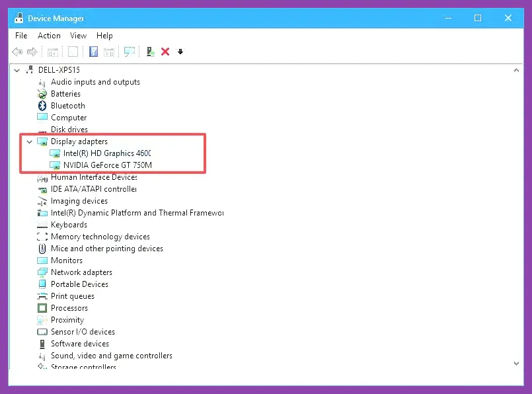Maximize the Device Manager window

[x=478, y=18]
